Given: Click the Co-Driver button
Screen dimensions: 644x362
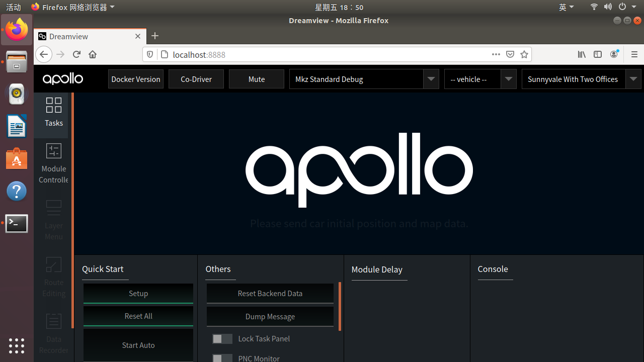Looking at the screenshot, I should coord(196,79).
